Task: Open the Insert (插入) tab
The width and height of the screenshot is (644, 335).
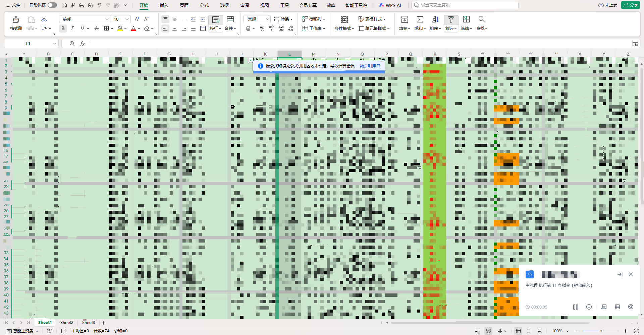Action: coord(164,5)
